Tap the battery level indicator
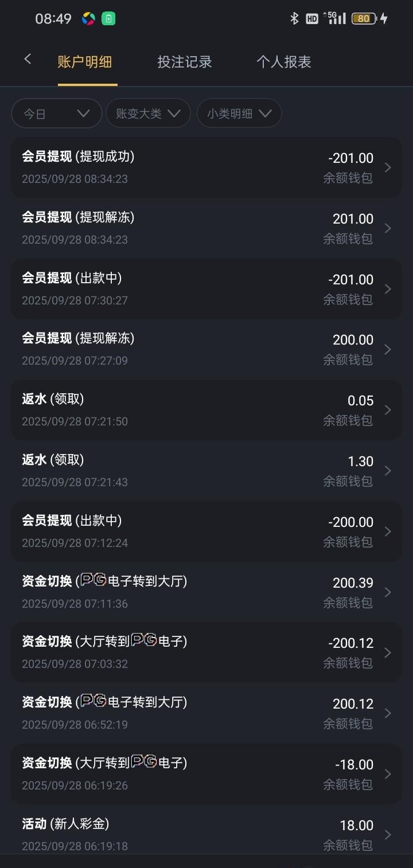The height and width of the screenshot is (868, 413). click(x=364, y=18)
